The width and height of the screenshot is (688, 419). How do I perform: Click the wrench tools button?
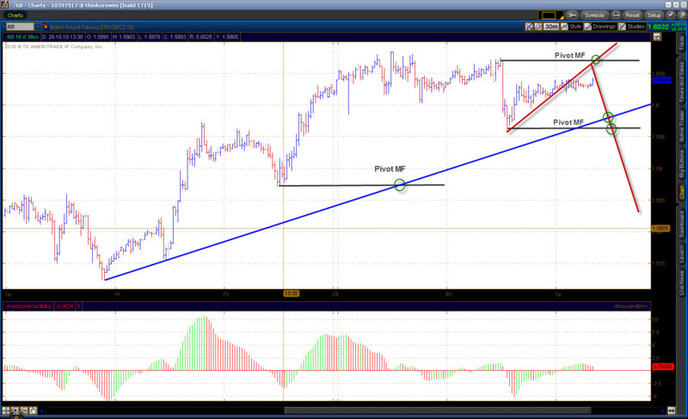pos(572,15)
